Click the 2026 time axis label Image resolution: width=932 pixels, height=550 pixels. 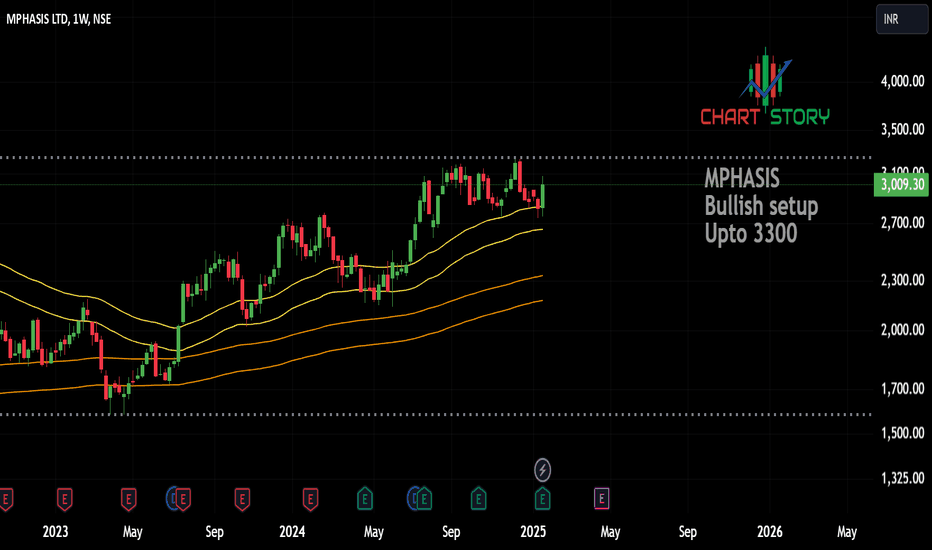(x=770, y=532)
